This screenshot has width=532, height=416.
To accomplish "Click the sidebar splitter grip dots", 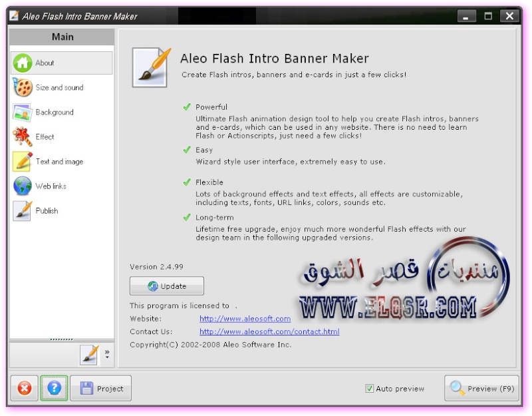I will point(61,339).
